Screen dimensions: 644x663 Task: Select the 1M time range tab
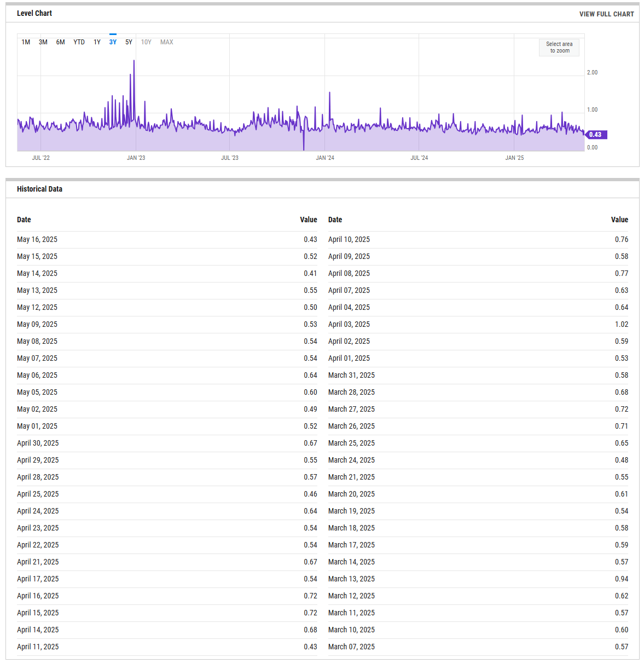coord(26,42)
